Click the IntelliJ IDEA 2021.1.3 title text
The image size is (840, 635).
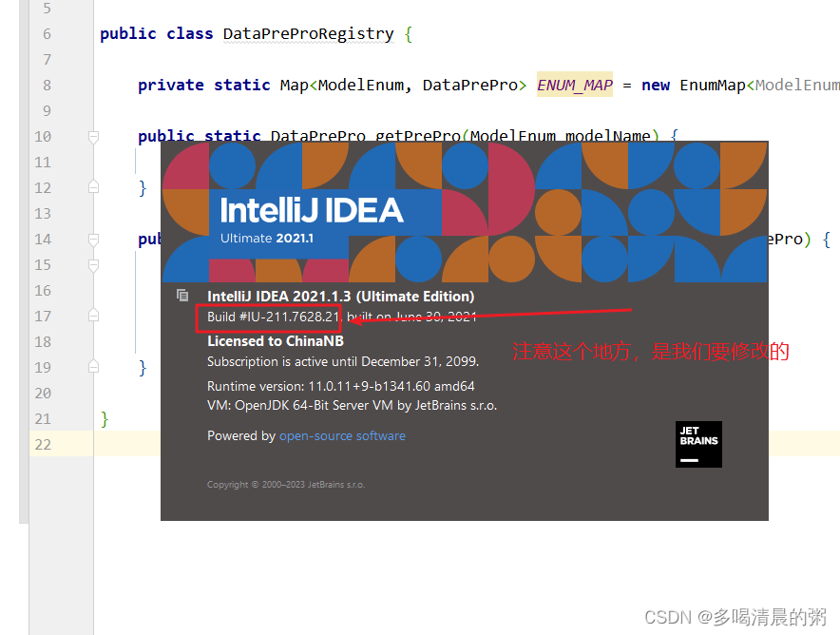[341, 297]
